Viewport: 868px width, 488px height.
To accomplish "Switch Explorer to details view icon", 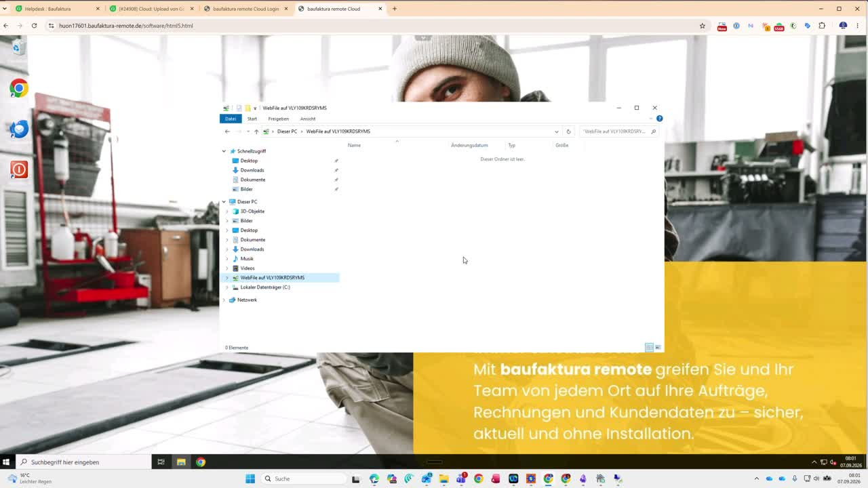I will click(x=649, y=348).
